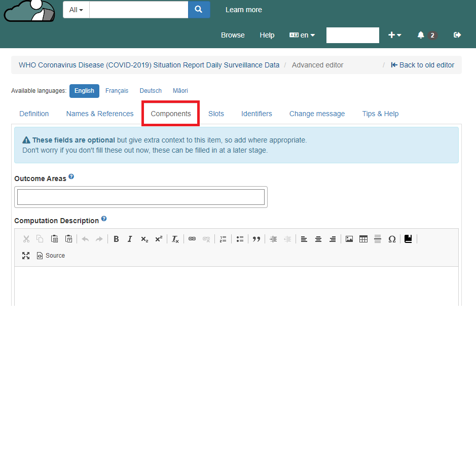Click the block quote icon
This screenshot has width=476, height=460.
pos(257,239)
